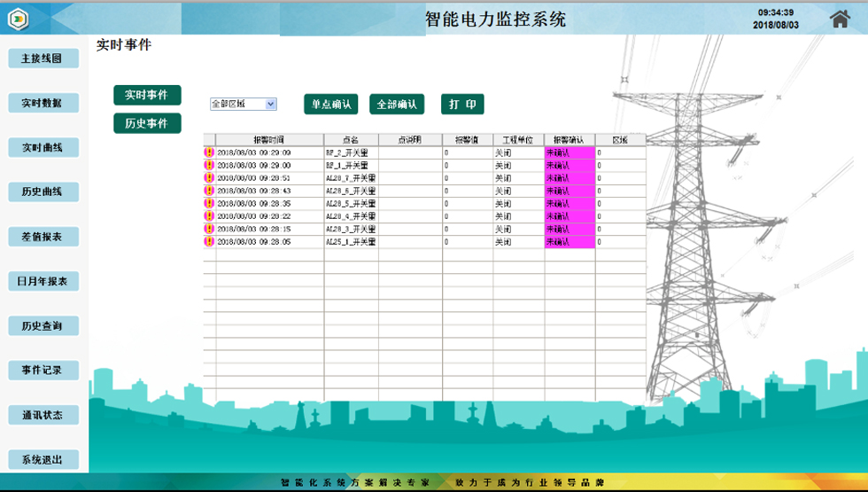Switch to 历史事件 tab
This screenshot has height=492, width=868.
point(147,123)
